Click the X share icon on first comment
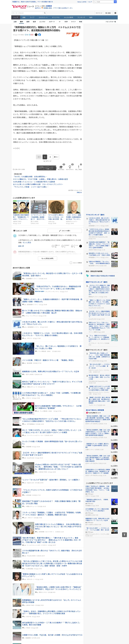This screenshot has height=644, width=129. 80,246
